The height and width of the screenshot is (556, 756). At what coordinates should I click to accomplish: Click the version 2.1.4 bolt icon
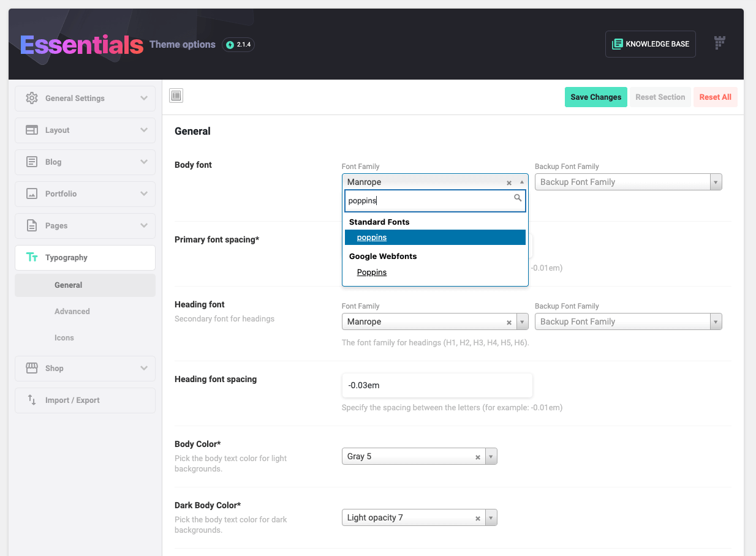[230, 45]
